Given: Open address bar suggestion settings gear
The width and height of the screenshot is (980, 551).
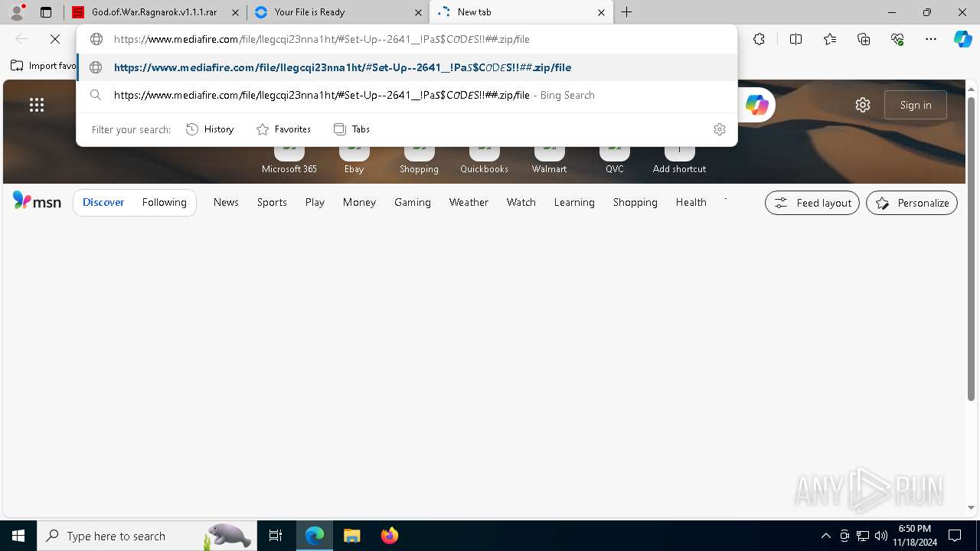Looking at the screenshot, I should (x=719, y=129).
